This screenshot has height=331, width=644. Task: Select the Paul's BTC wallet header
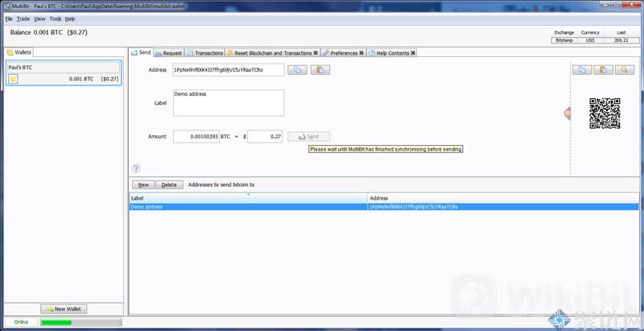(64, 68)
